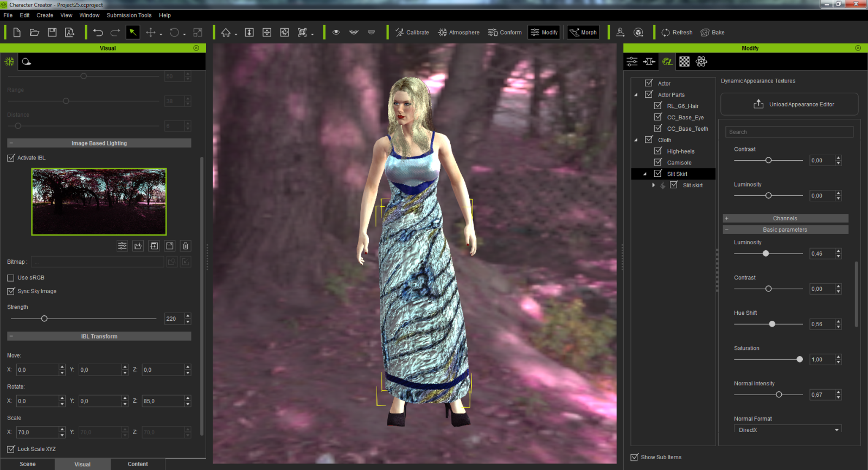Activate the Rotate tool icon
This screenshot has width=868, height=470.
click(x=174, y=33)
